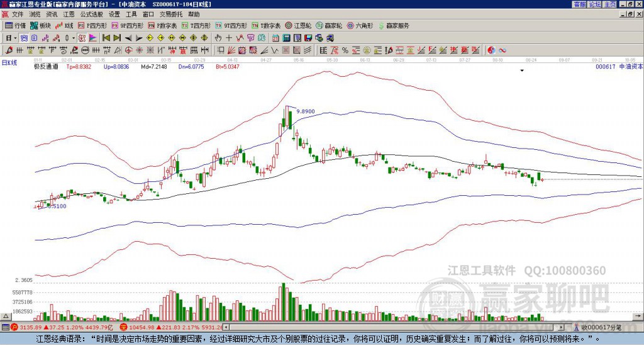The width and height of the screenshot is (644, 345).
Task: Click the horizontal scrollbar right arrow
Action: 562,327
